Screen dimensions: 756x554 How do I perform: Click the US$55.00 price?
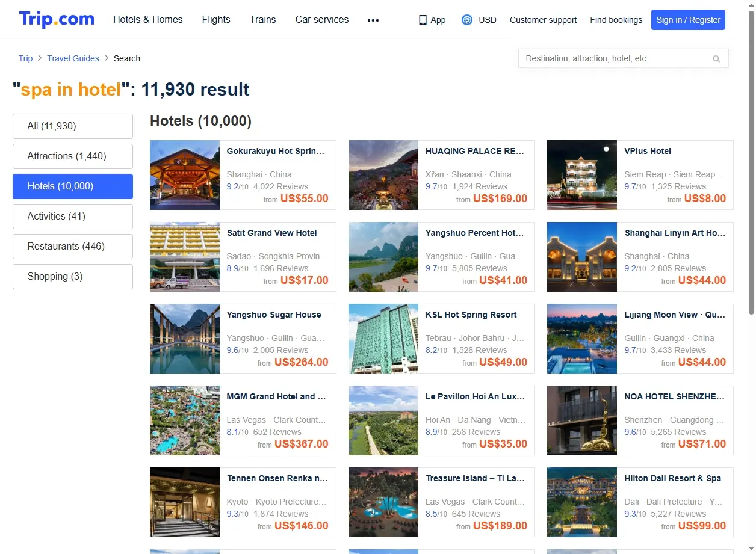(305, 199)
